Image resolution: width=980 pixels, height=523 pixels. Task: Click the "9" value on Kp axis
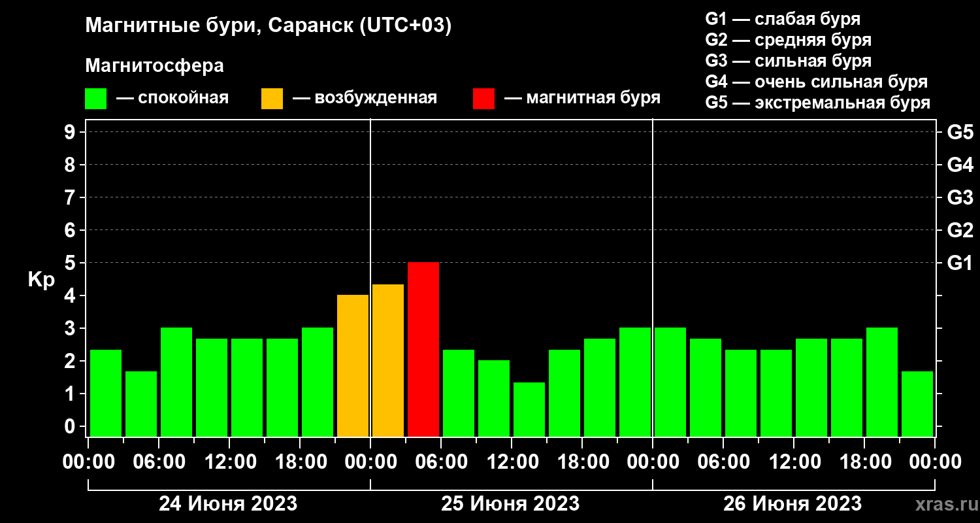(x=71, y=132)
